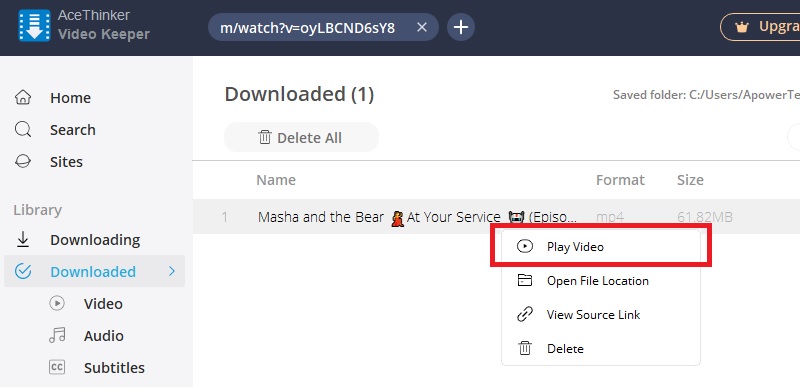Click the Delete trash icon in menu
This screenshot has height=387, width=800.
[524, 349]
